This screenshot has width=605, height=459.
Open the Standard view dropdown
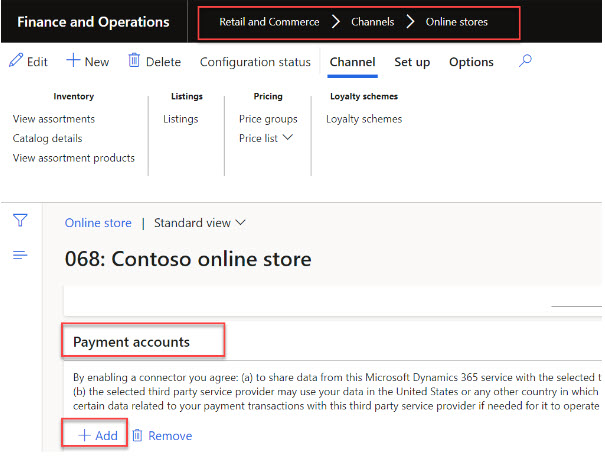(x=199, y=223)
